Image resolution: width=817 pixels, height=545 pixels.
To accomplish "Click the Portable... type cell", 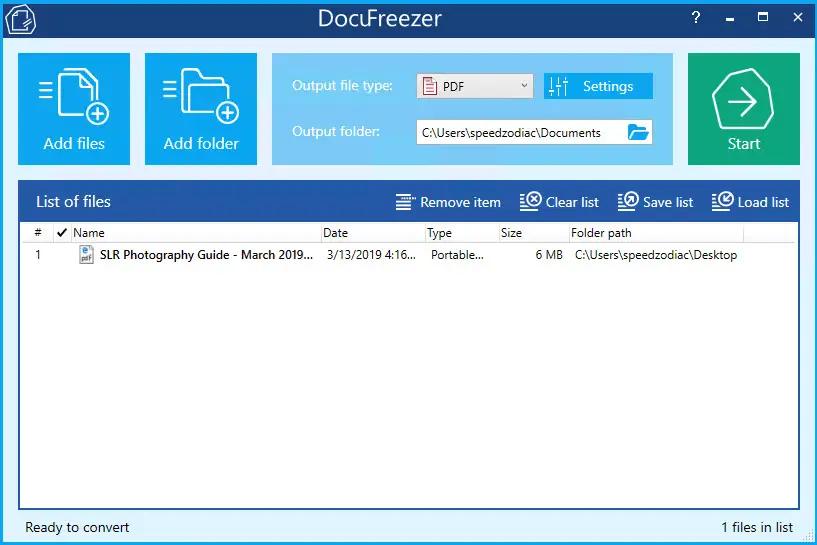I will 457,255.
